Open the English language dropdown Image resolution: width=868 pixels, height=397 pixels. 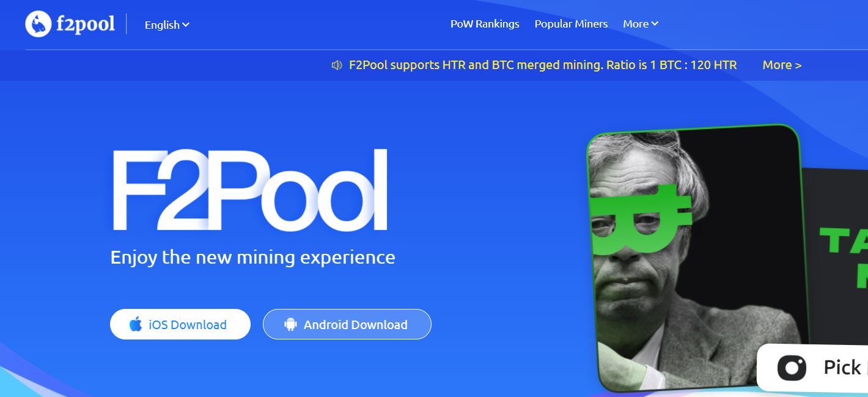pyautogui.click(x=167, y=25)
